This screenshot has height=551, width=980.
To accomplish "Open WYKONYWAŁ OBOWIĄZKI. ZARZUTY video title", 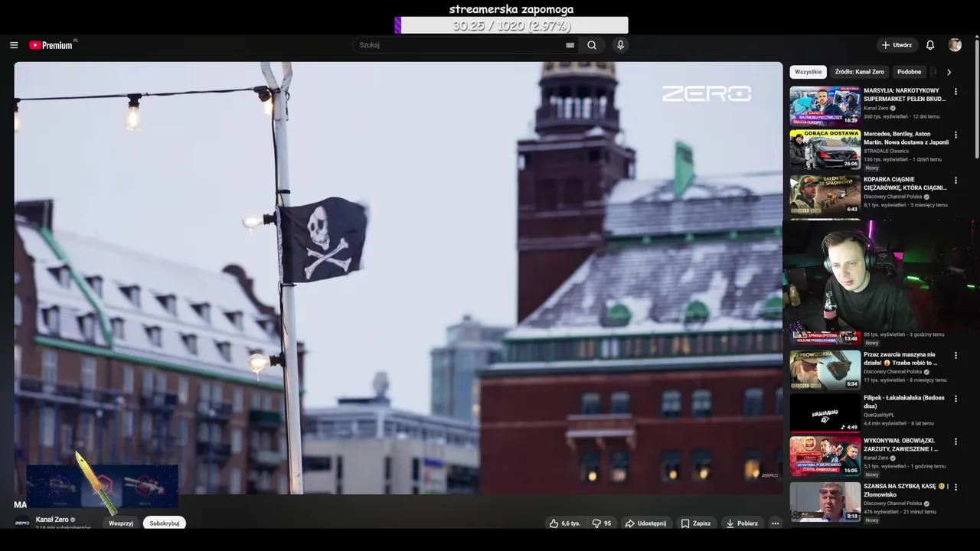I will pos(900,445).
